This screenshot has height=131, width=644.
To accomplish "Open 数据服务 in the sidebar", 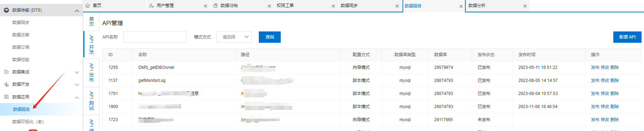I will tap(22, 109).
